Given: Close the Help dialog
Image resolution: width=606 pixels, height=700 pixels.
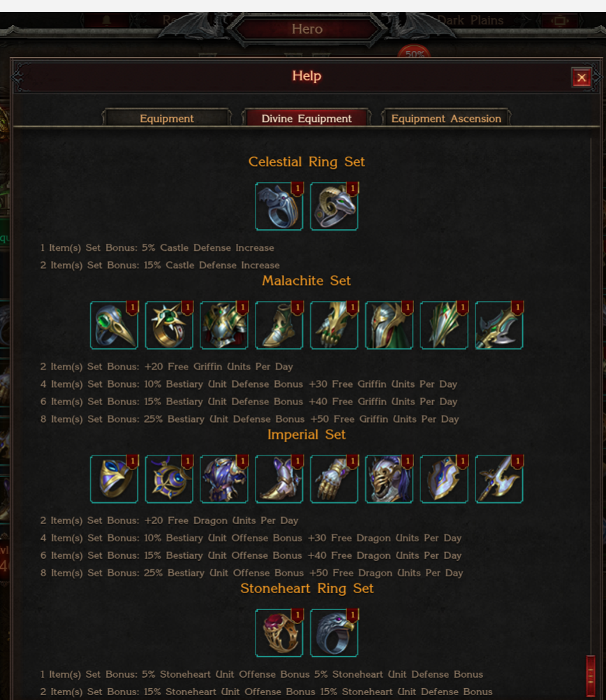Looking at the screenshot, I should (582, 78).
